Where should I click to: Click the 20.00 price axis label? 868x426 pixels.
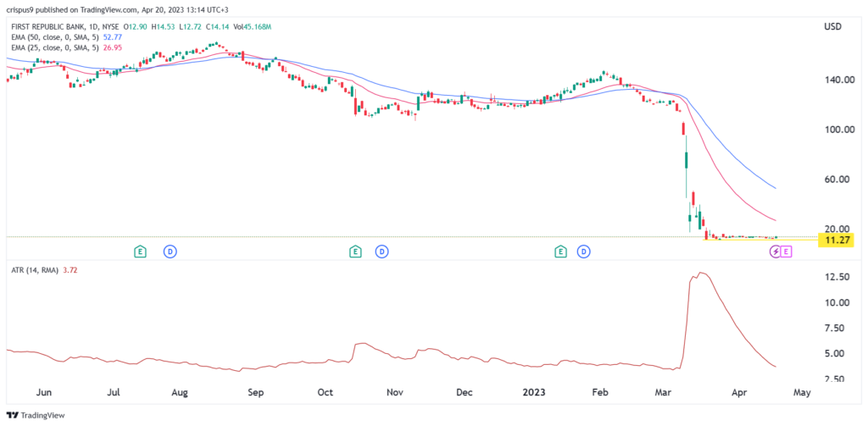pos(837,229)
